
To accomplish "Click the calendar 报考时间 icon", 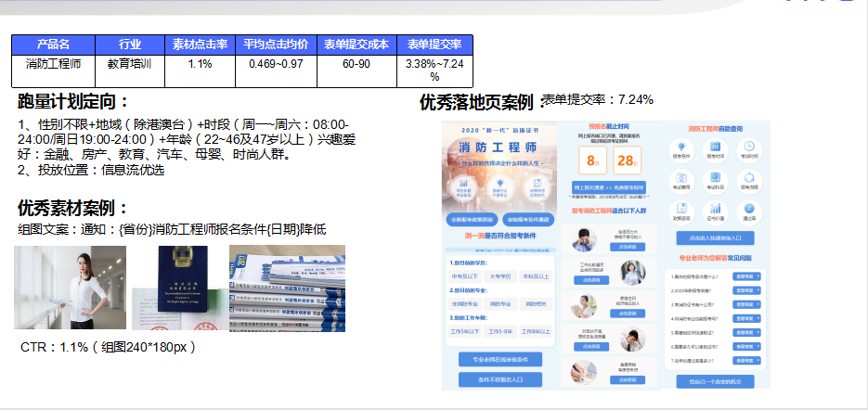I will click(715, 150).
